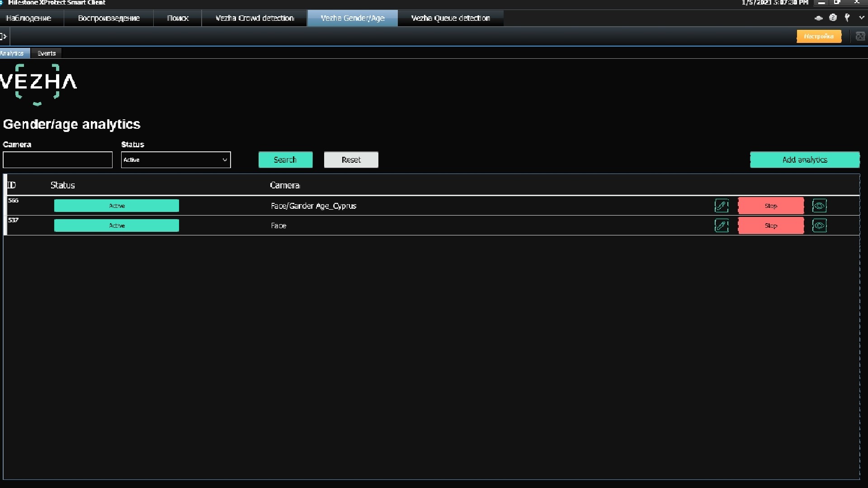This screenshot has width=868, height=488.
Task: View analytics eye icon for Face/Gander Age_Cyprus
Action: 819,206
